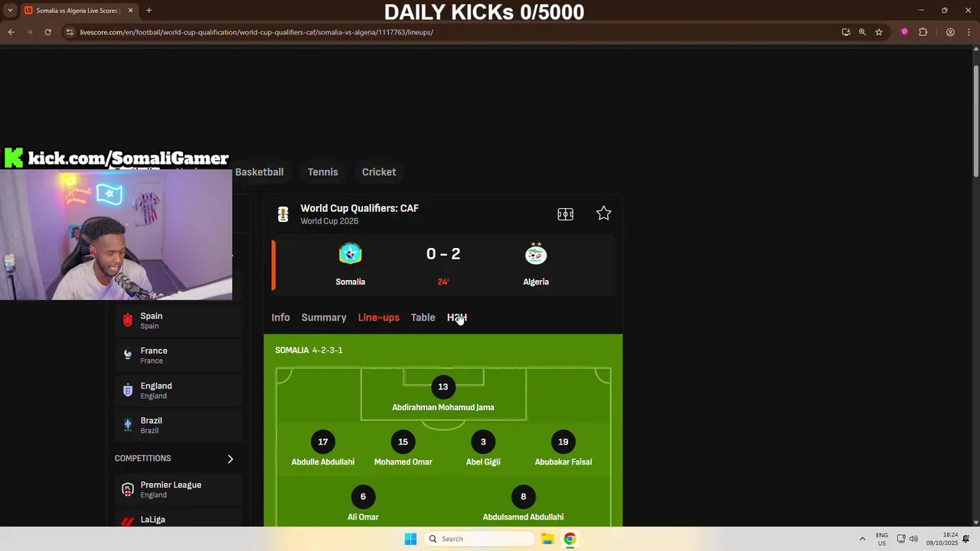This screenshot has height=551, width=980.
Task: Reload the page with the refresh icon
Action: pyautogui.click(x=47, y=32)
